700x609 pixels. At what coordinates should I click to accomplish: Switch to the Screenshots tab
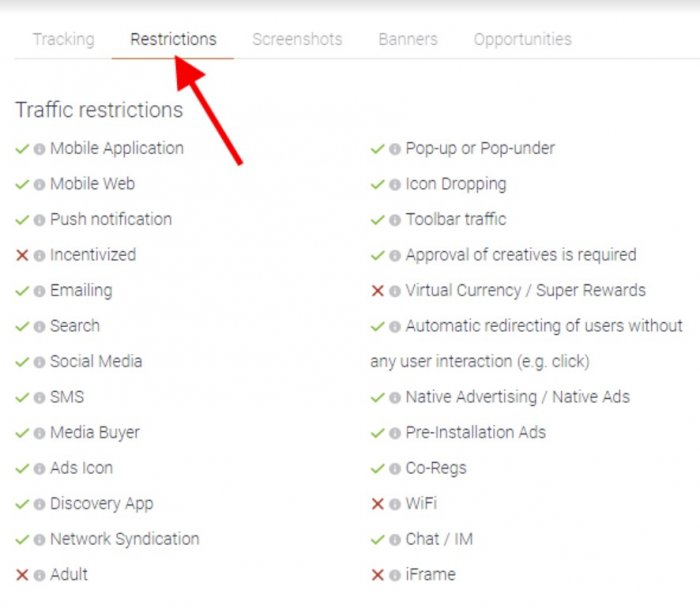(297, 40)
